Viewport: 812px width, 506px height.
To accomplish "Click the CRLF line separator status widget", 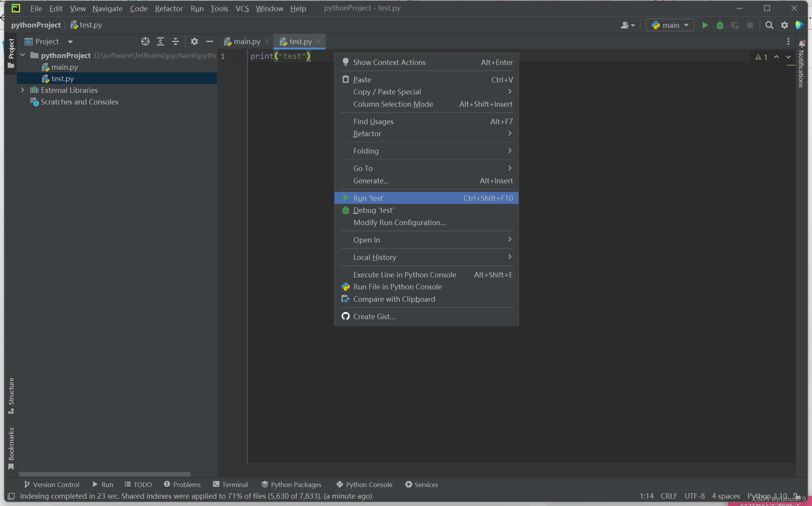I will click(669, 496).
